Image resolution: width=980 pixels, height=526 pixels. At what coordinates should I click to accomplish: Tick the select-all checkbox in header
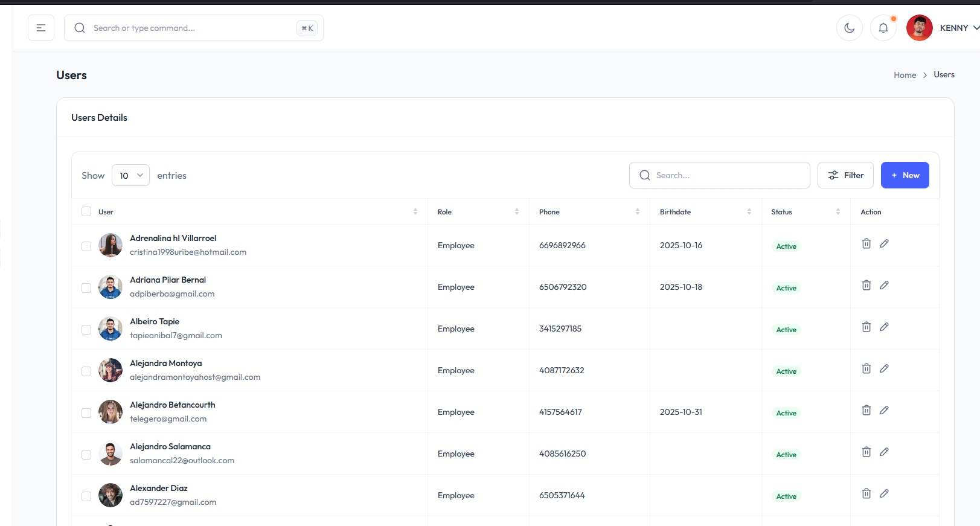coord(86,211)
